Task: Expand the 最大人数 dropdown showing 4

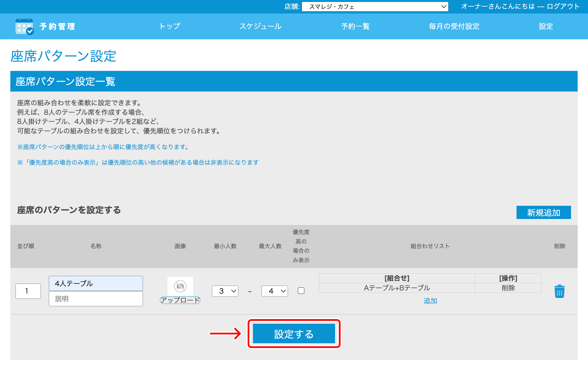Action: coord(275,291)
